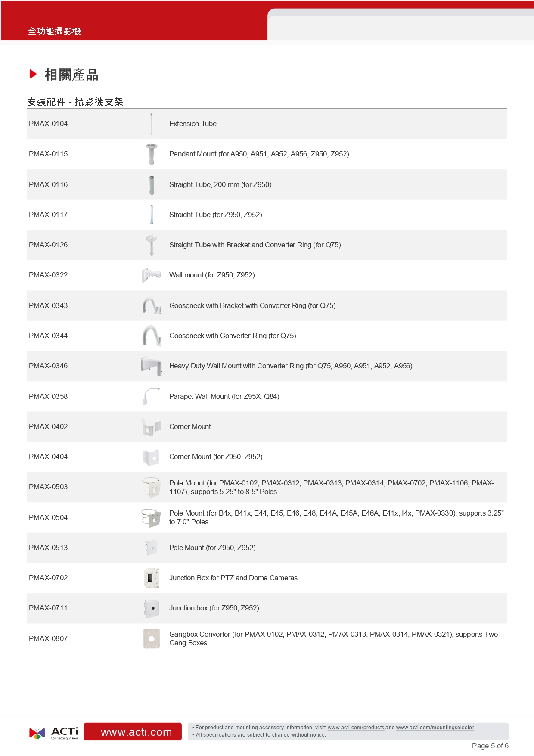This screenshot has height=756, width=534.
Task: Click the Junction Box PMAX-0702 thumbnail
Action: coord(152,578)
